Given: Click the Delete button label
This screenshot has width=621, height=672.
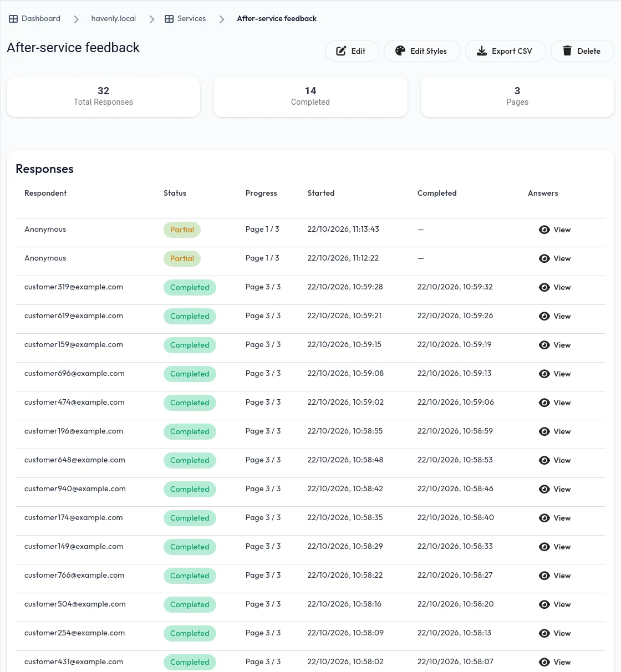Looking at the screenshot, I should tap(589, 51).
